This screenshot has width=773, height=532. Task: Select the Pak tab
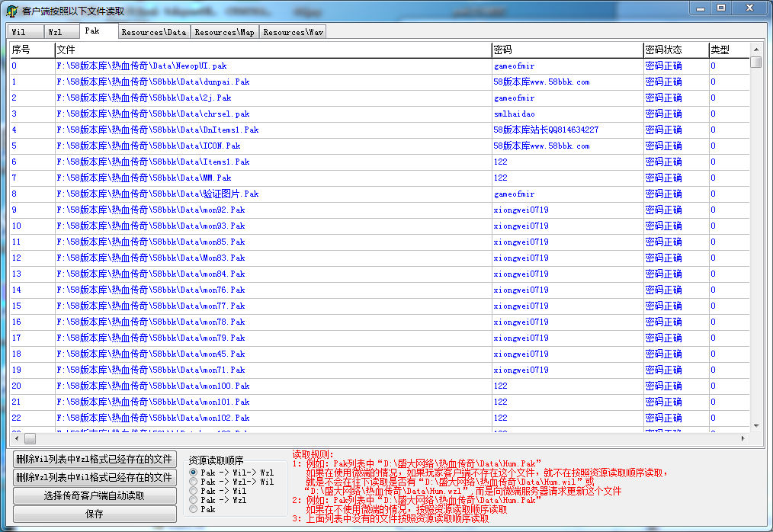pos(98,30)
